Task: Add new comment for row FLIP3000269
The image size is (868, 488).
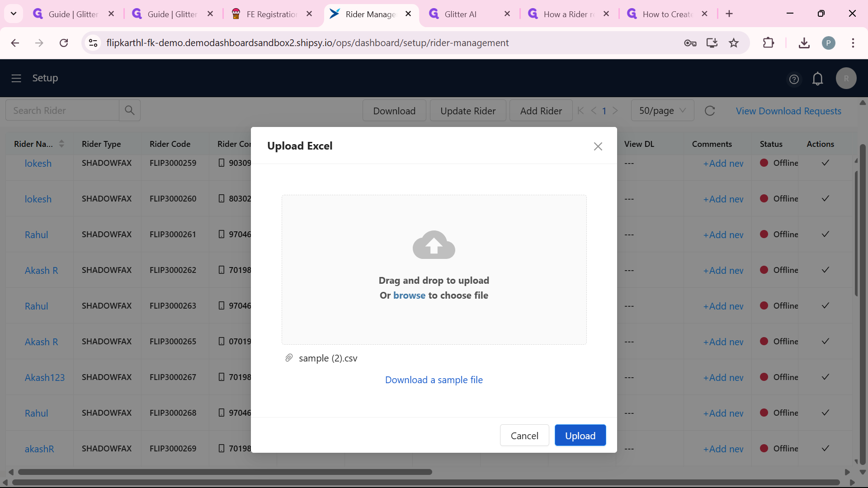Action: point(723,449)
